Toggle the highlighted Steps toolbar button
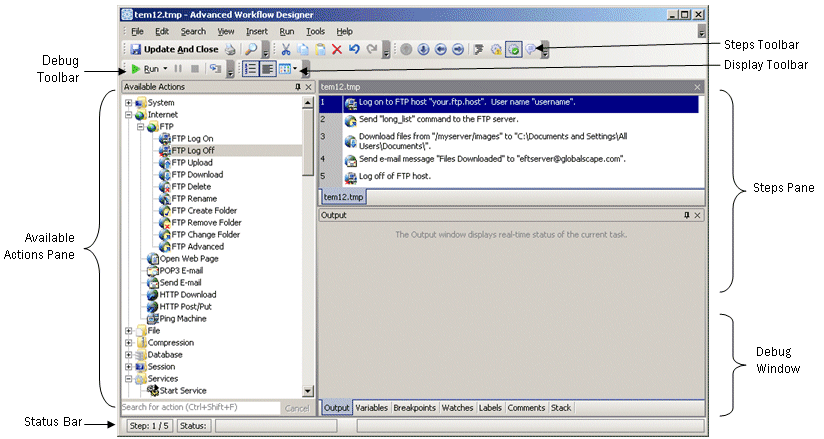824x439 pixels. coord(512,49)
